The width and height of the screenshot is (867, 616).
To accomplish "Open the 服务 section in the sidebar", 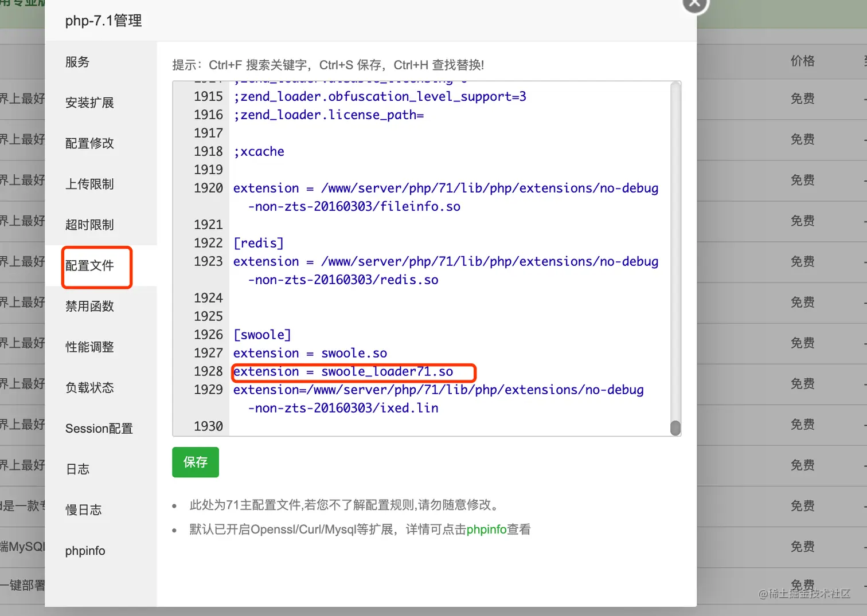I will tap(77, 62).
